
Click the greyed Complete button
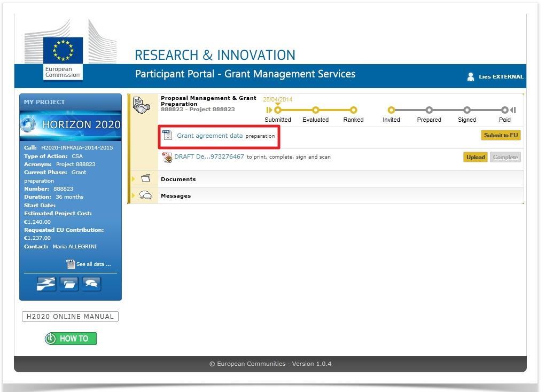point(505,157)
